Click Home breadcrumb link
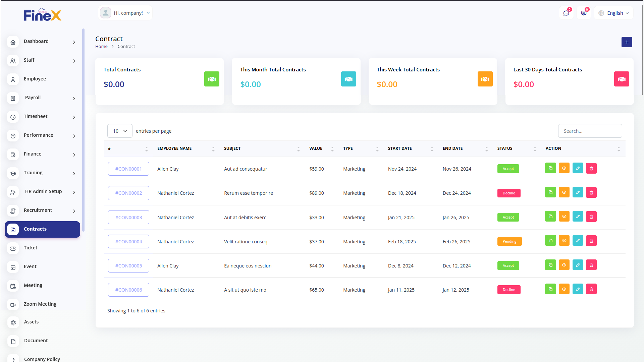The width and height of the screenshot is (644, 362). pos(101,47)
